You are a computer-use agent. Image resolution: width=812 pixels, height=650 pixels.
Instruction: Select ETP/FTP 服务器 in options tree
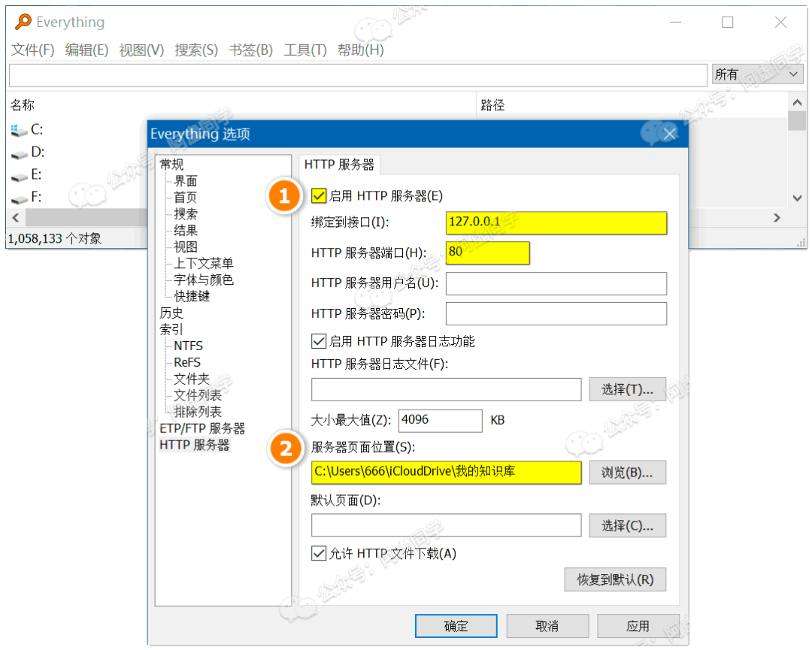point(202,428)
